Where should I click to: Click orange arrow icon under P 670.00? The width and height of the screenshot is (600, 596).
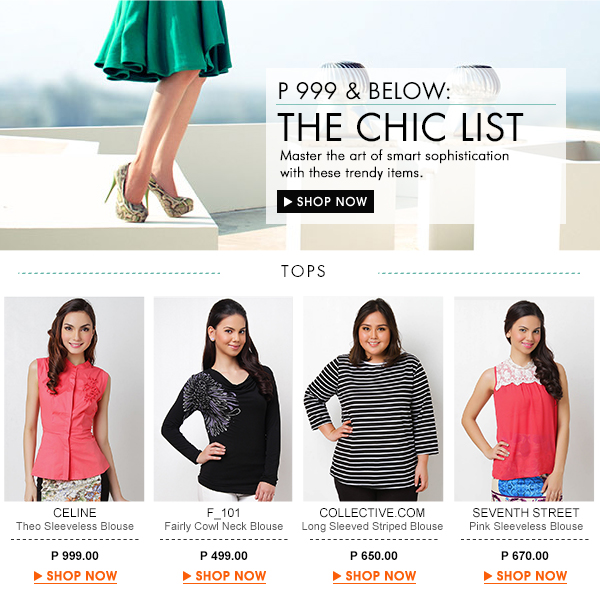coord(488,576)
